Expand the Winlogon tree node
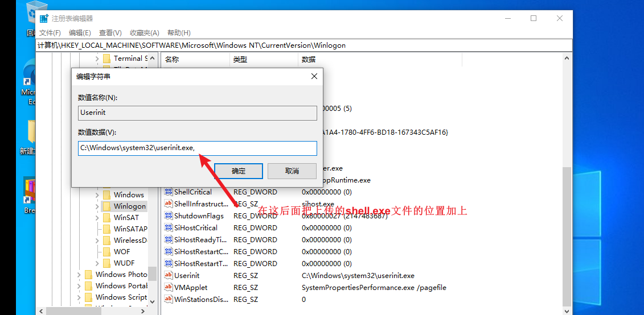 [97, 206]
